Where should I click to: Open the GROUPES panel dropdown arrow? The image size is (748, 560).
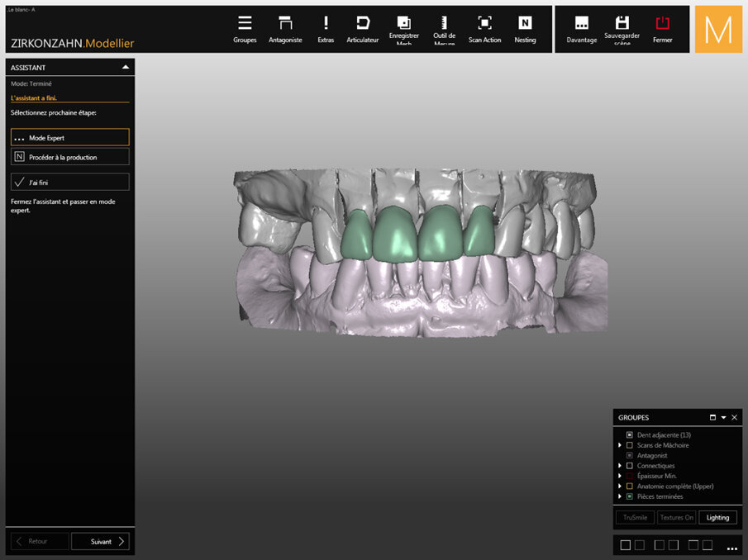(x=723, y=418)
